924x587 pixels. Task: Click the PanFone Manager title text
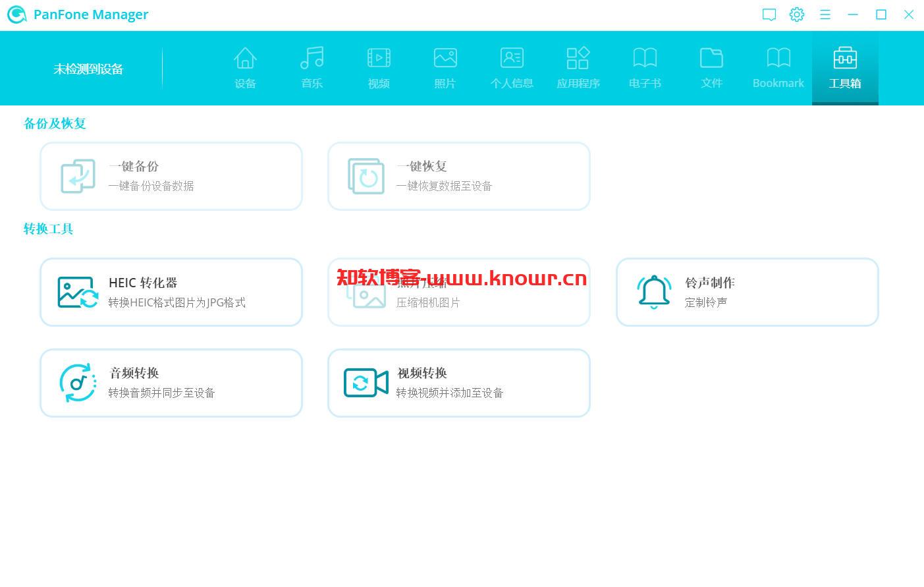click(91, 14)
